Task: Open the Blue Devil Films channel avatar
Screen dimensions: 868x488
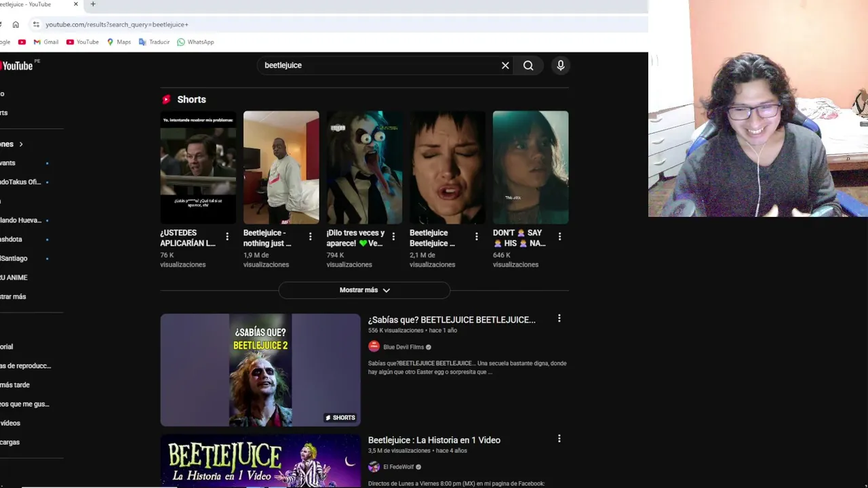Action: click(374, 346)
